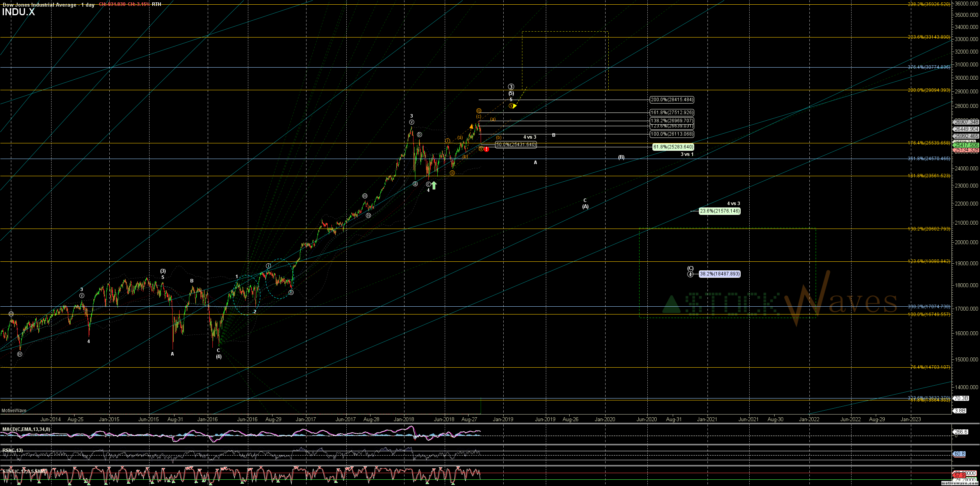Select the 176.4%(25539.658) extension label
This screenshot has width=980, height=486.
coord(929,143)
